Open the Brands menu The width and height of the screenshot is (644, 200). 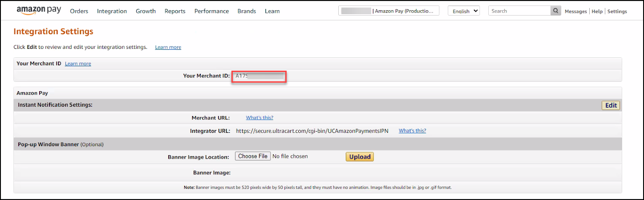(x=247, y=11)
